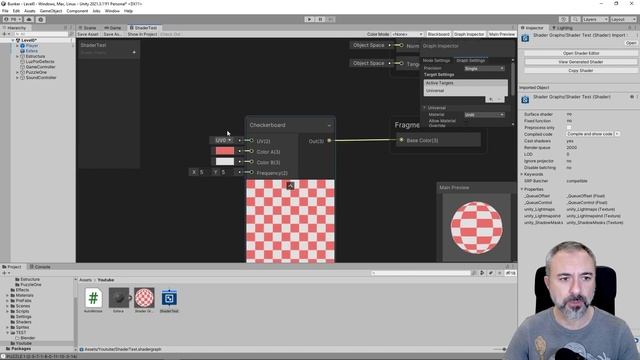The image size is (640, 360).
Task: Switch to the Inspector tab
Action: click(x=532, y=28)
